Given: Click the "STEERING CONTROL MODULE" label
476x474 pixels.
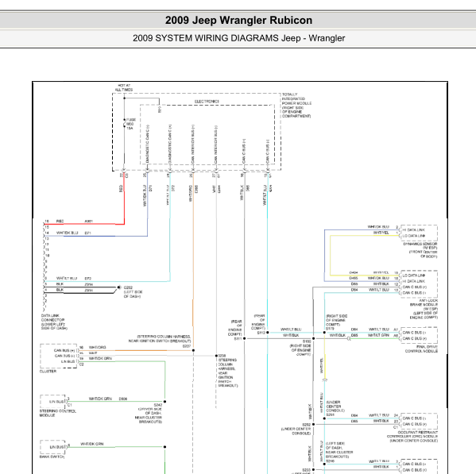Looking at the screenshot, I should click(x=58, y=413).
